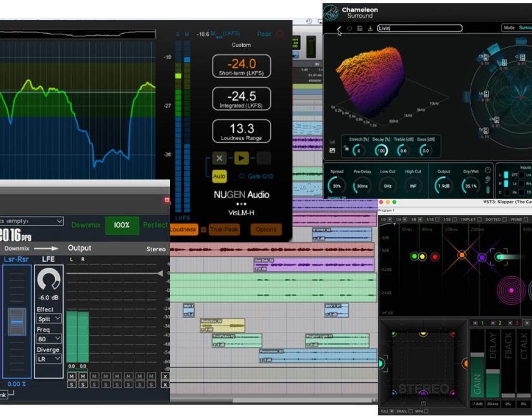532x416 pixels.
Task: Click the link chain icon below ear
Action: 488,190
